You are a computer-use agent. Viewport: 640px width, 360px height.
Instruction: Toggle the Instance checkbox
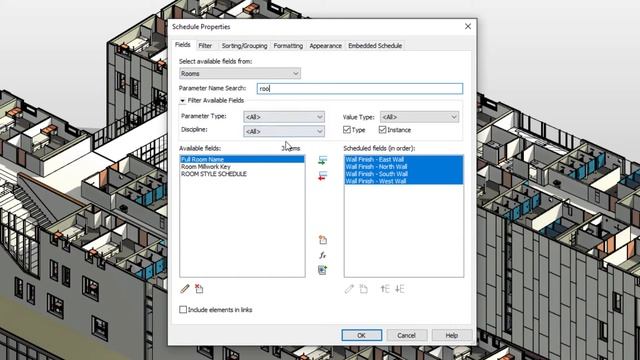coord(382,130)
